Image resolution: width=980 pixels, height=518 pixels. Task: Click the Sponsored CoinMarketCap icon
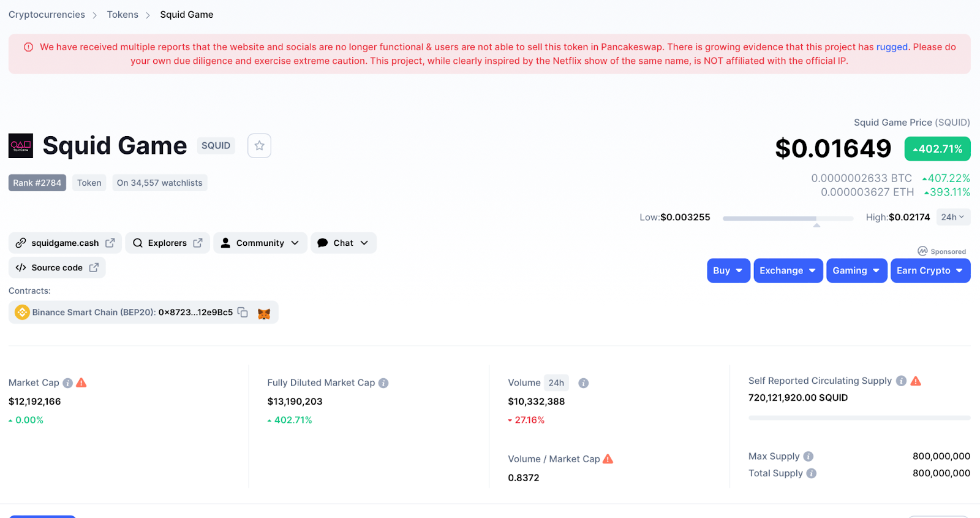(922, 251)
